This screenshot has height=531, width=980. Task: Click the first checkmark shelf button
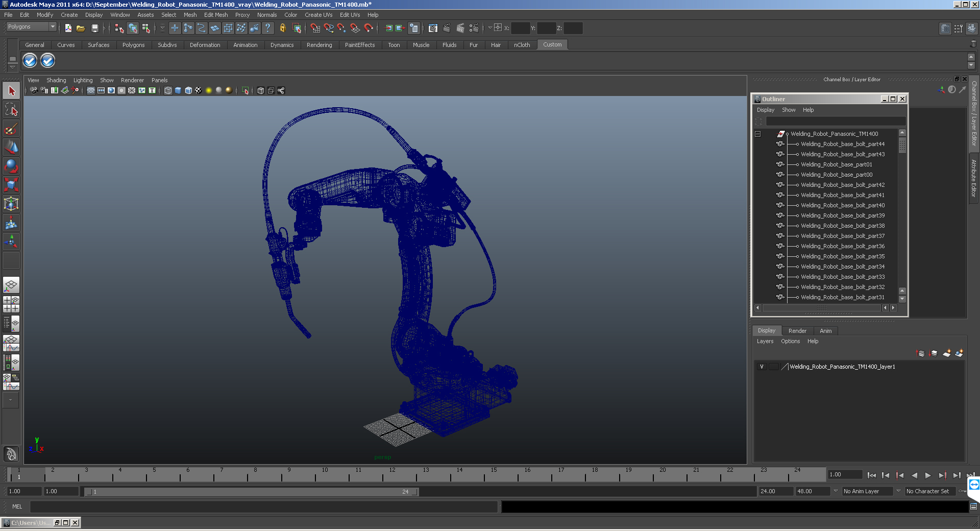point(30,61)
